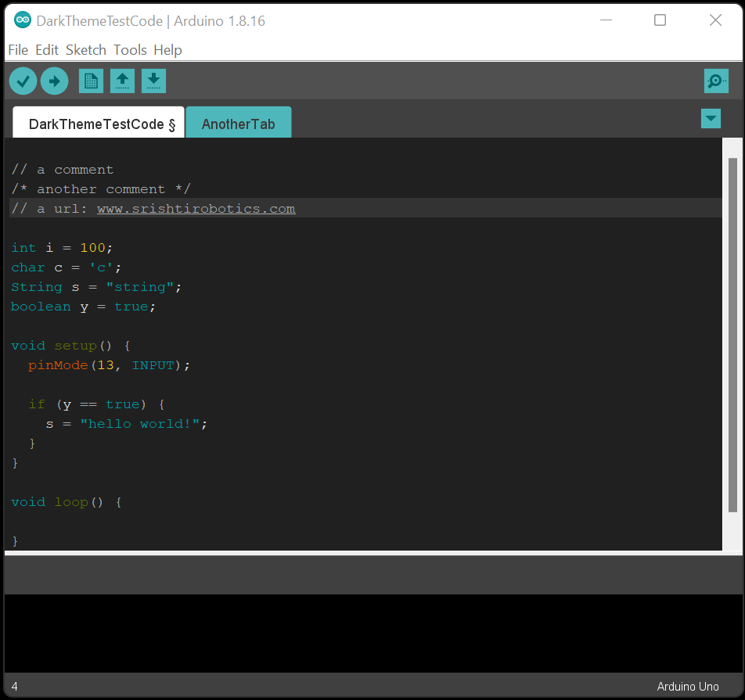Viewport: 745px width, 700px height.
Task: Open the Sketch menu
Action: pyautogui.click(x=86, y=50)
